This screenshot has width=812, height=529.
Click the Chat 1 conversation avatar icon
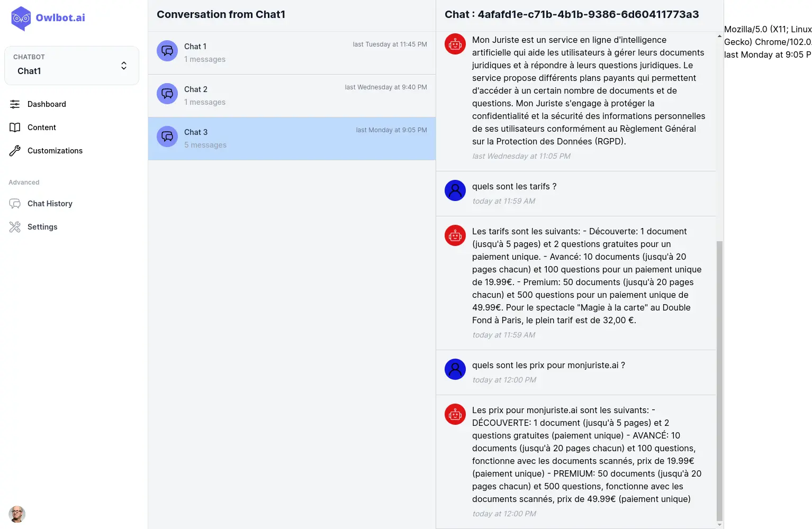pyautogui.click(x=167, y=51)
